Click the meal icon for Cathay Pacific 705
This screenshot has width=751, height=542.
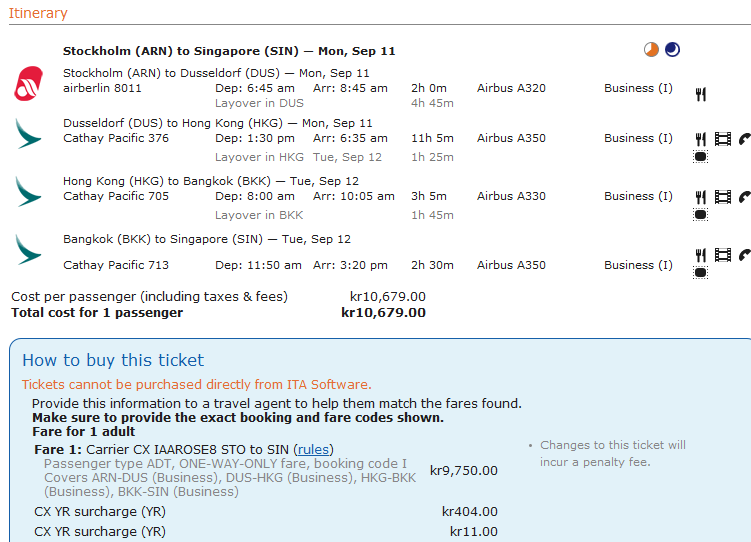[x=701, y=197]
